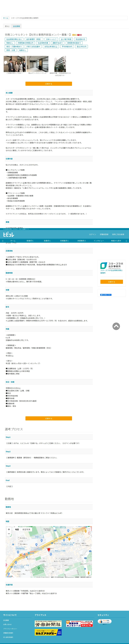129x644 pixels.
Task: Click the スターズラボ会計事務所 sidebar logo
Action: [x=112, y=266]
